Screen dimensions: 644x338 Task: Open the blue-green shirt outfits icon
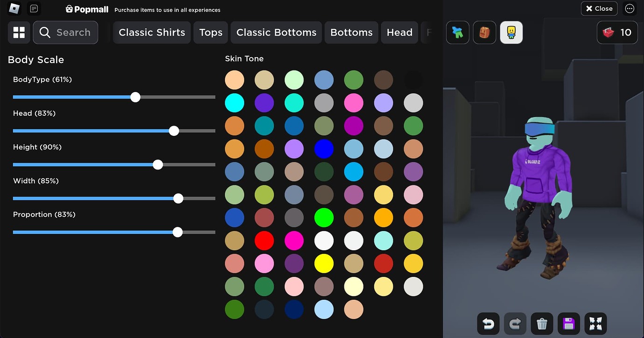(457, 32)
